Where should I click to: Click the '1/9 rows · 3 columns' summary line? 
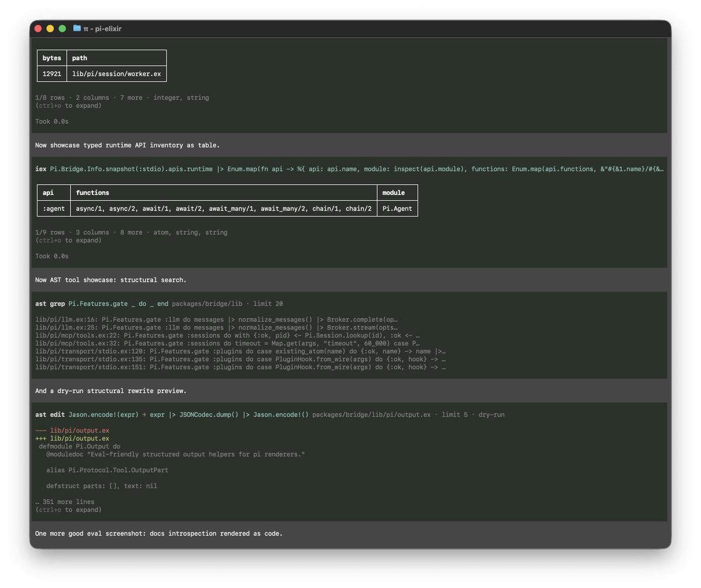131,233
